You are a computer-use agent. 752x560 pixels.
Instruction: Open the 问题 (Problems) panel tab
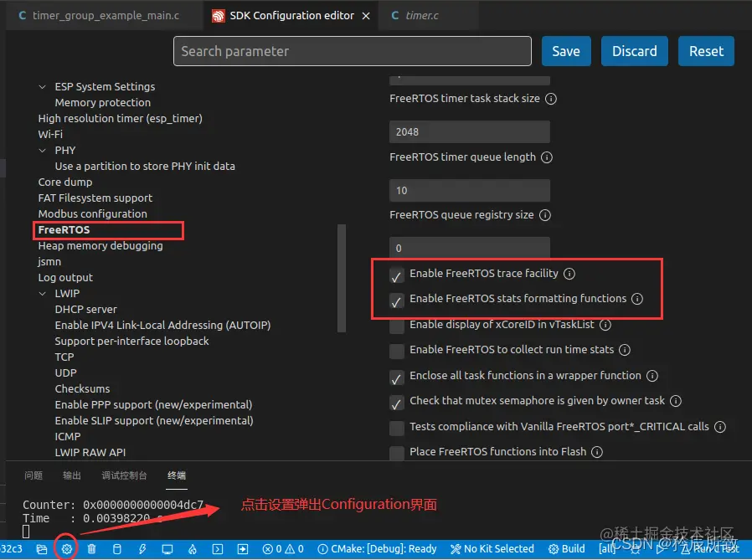tap(33, 475)
